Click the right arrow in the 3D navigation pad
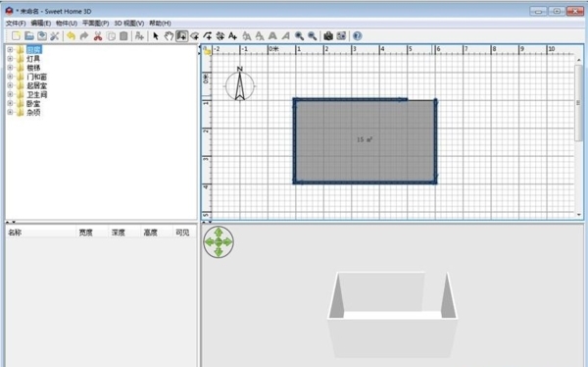Viewport: 588px width, 367px height. point(228,242)
